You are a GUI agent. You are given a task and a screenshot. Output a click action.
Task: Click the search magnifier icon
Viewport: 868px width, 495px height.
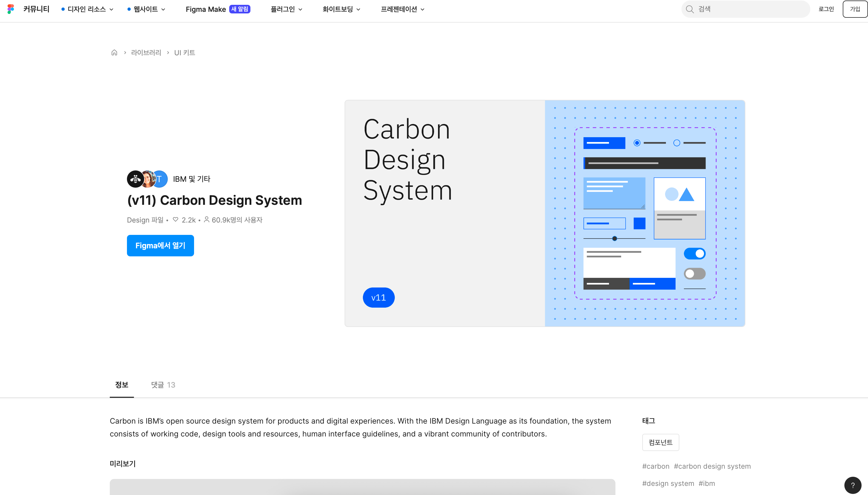[x=690, y=9]
